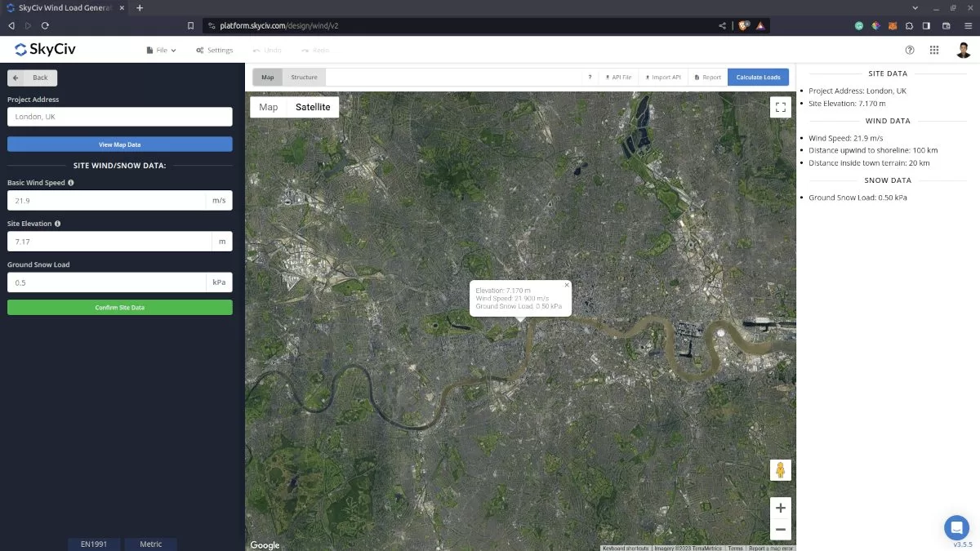Select the Map tab in the toolbar
This screenshot has width=980, height=551.
pyautogui.click(x=267, y=77)
